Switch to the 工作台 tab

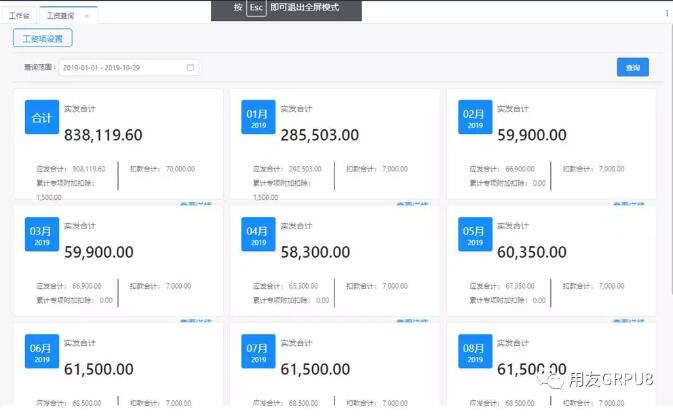coord(19,17)
